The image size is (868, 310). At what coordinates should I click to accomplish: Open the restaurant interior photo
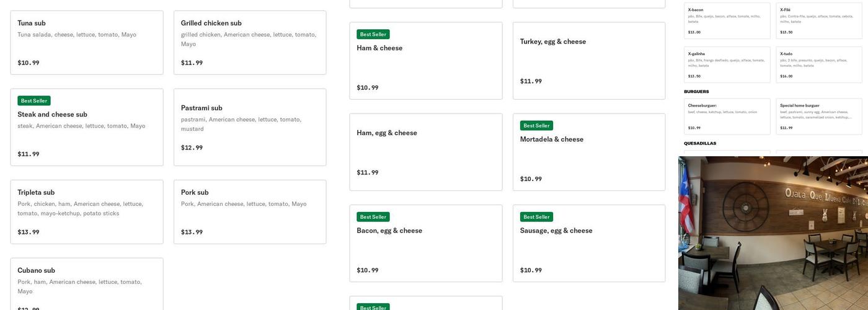coord(773,233)
